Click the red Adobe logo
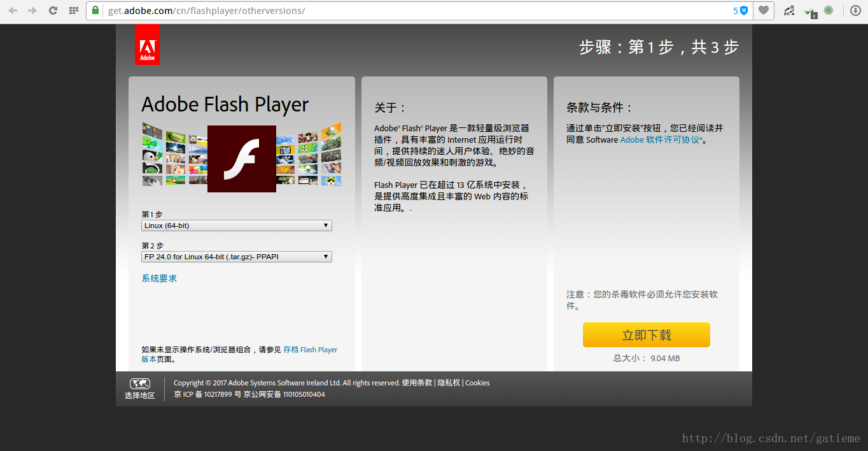The image size is (868, 451). click(147, 45)
